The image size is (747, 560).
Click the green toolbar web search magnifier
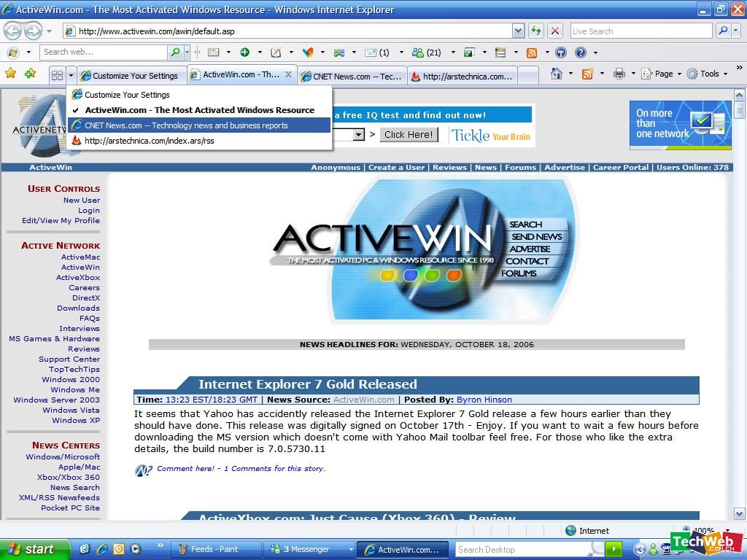tap(175, 52)
